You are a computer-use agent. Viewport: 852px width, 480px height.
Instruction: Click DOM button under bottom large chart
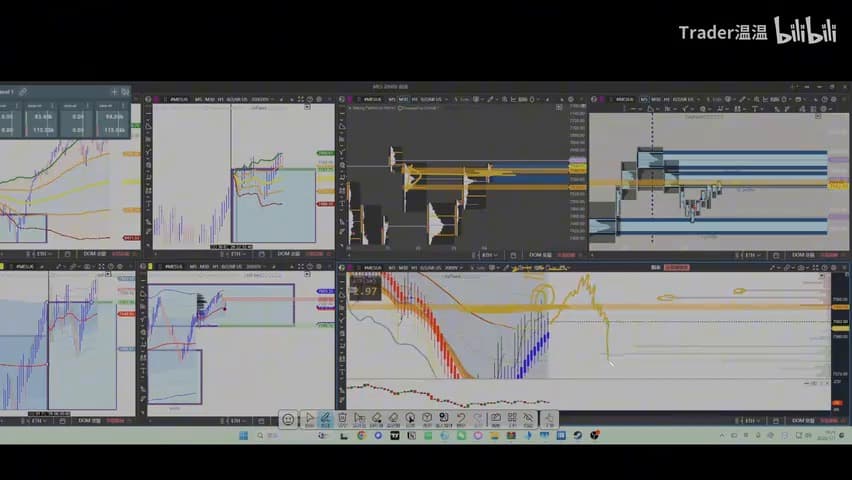[803, 421]
